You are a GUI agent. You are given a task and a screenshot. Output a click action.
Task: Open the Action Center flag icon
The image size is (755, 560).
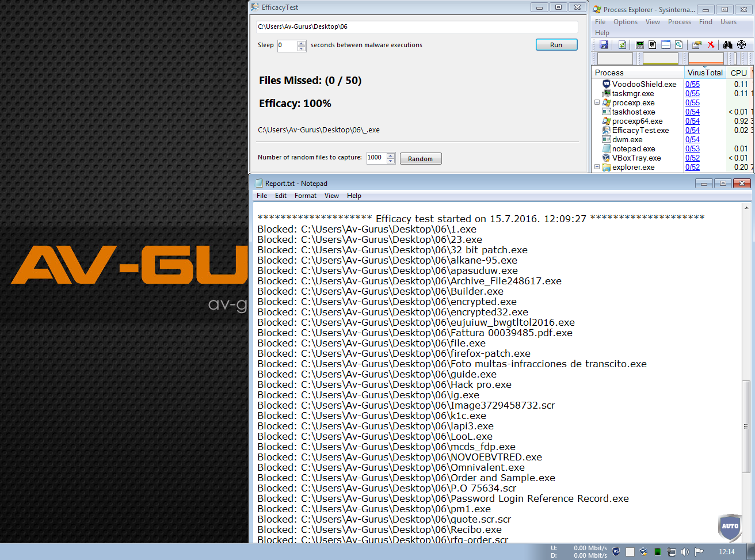(699, 551)
